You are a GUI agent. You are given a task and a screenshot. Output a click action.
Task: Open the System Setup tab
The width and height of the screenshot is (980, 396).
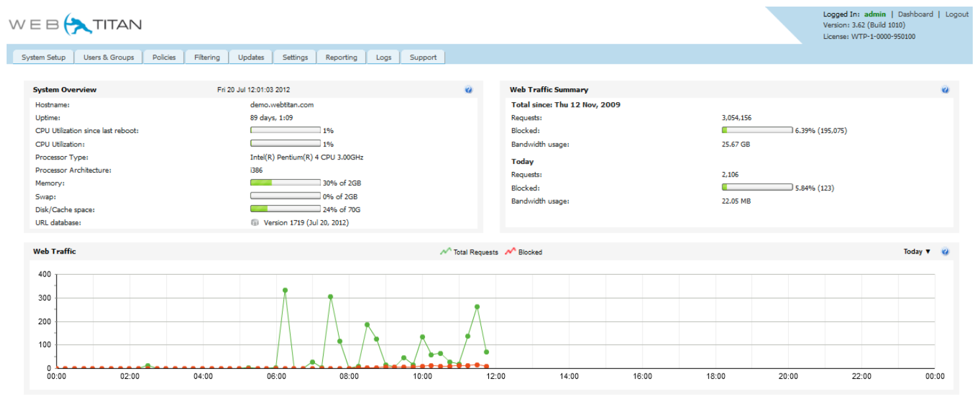pyautogui.click(x=43, y=57)
